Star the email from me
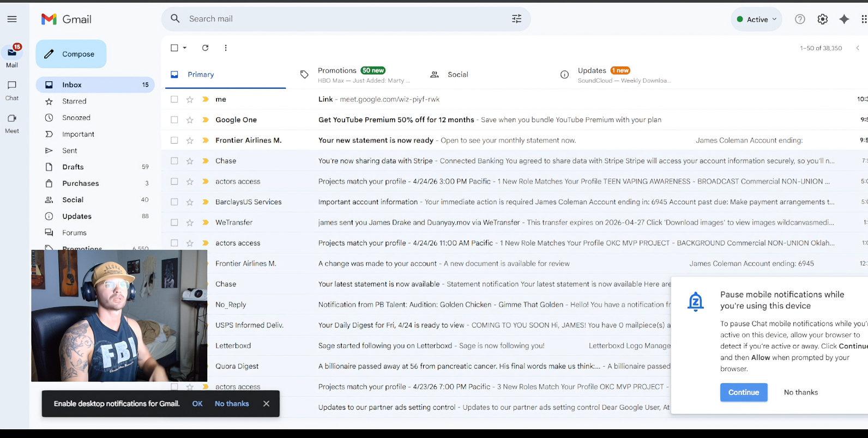The width and height of the screenshot is (868, 438). coord(190,99)
